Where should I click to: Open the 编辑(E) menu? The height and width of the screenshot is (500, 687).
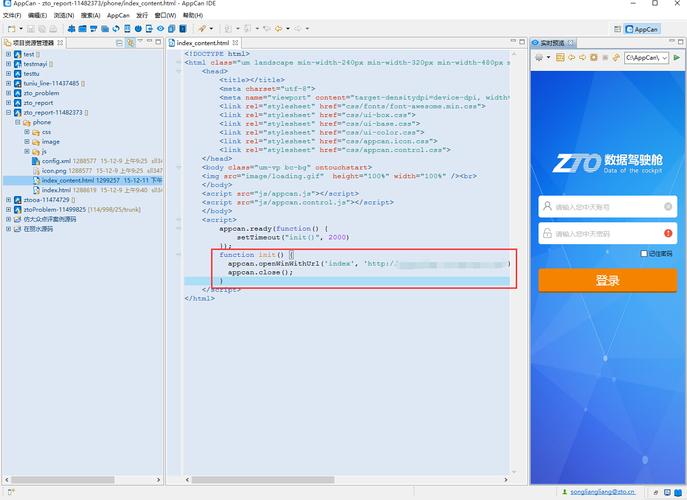pos(37,15)
